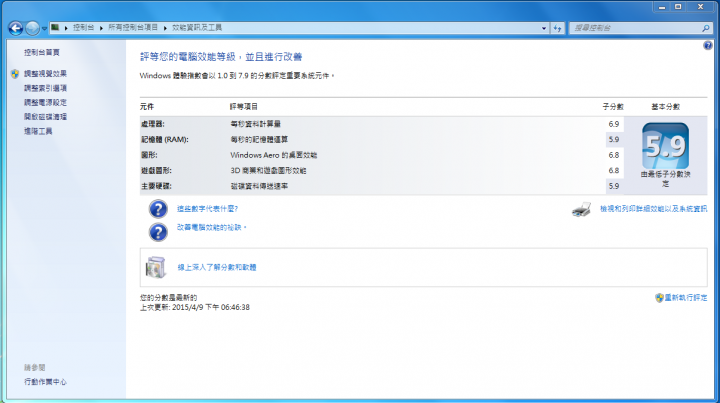Close the window
The height and width of the screenshot is (403, 720).
coord(701,7)
